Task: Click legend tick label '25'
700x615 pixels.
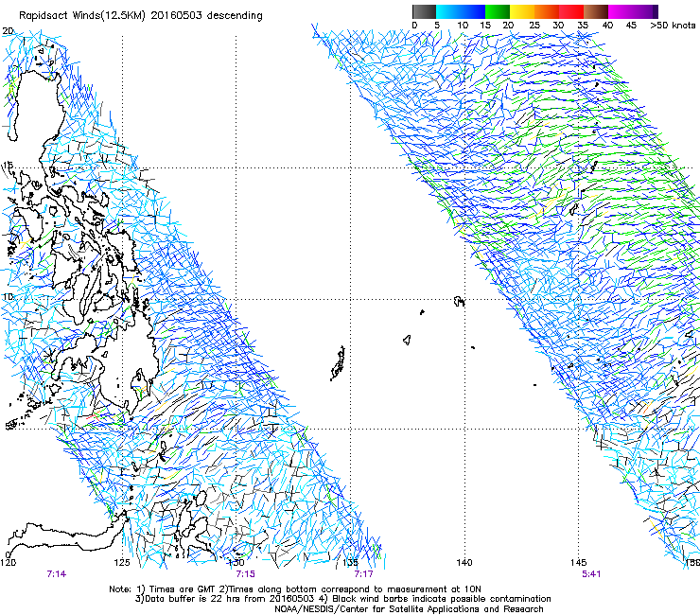Action: [x=534, y=26]
